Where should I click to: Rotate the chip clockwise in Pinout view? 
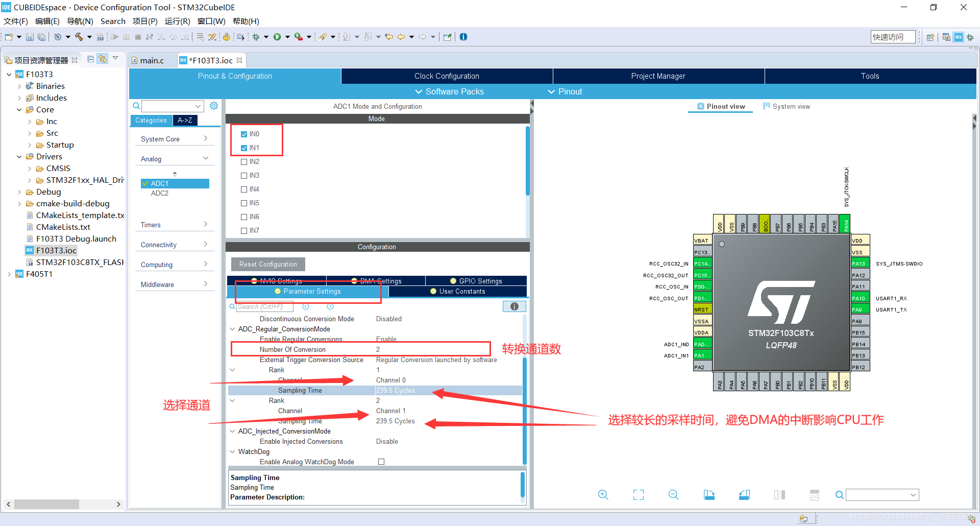coord(709,494)
